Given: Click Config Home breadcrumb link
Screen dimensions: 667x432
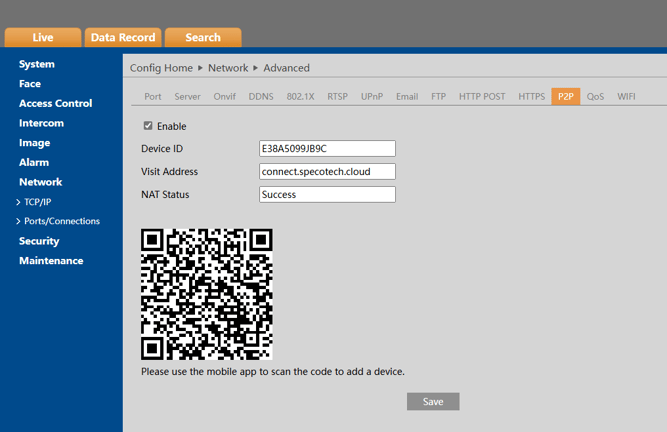Looking at the screenshot, I should pyautogui.click(x=161, y=68).
